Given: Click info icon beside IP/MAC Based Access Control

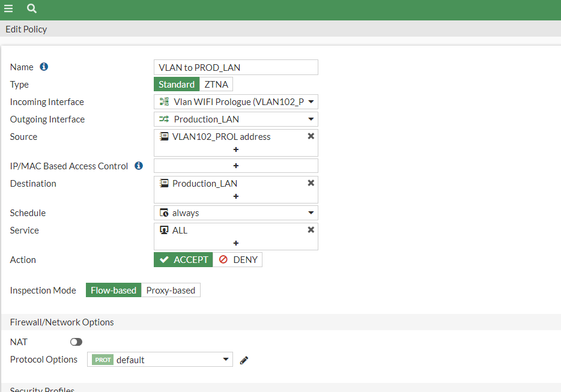Looking at the screenshot, I should 139,166.
